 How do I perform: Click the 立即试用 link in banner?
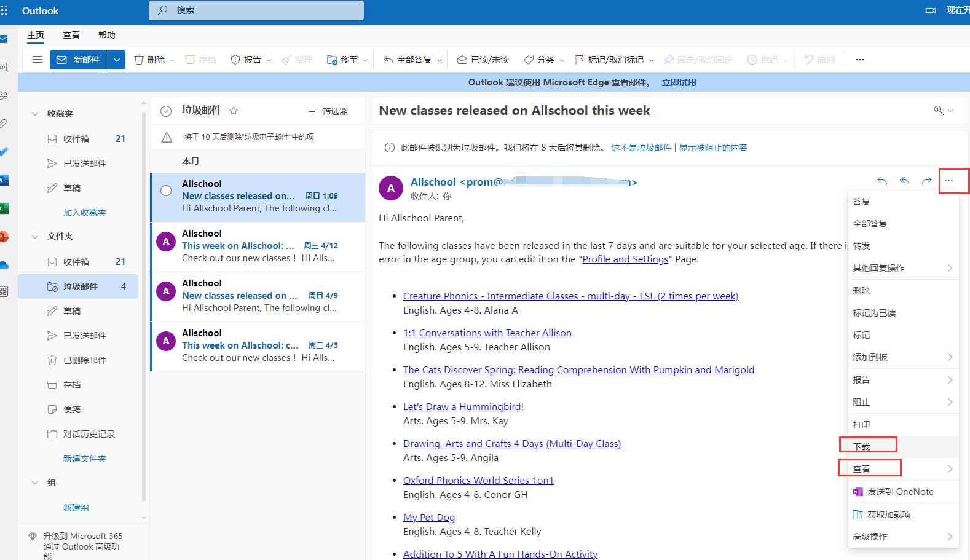click(679, 82)
